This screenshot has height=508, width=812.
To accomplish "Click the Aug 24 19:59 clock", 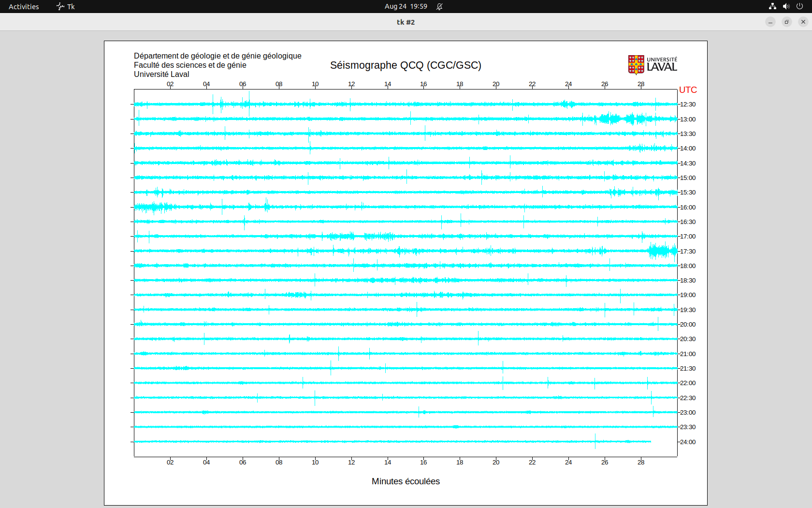I will tap(406, 6).
